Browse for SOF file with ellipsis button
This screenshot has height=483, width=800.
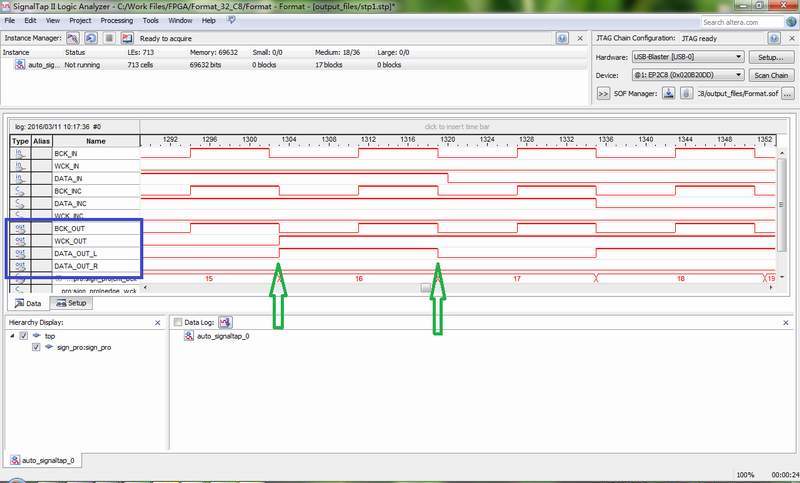pyautogui.click(x=788, y=94)
